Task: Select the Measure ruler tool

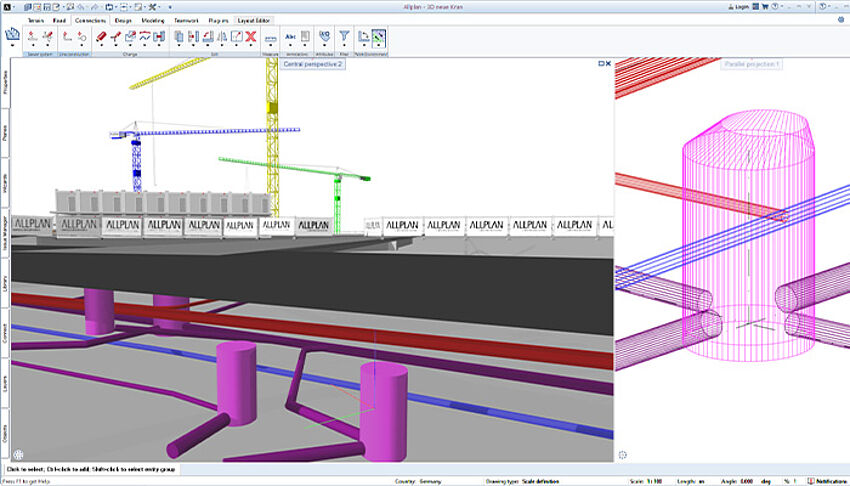Action: tap(270, 38)
